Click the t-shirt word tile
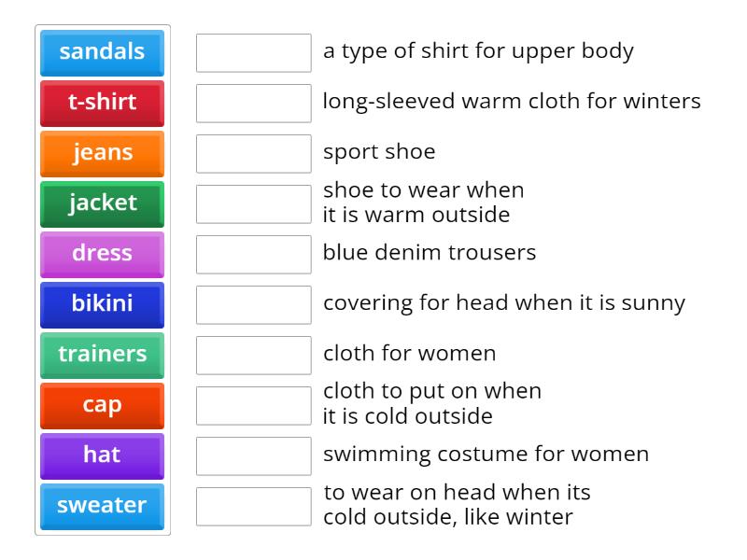This screenshot has height=560, width=747. 102,103
